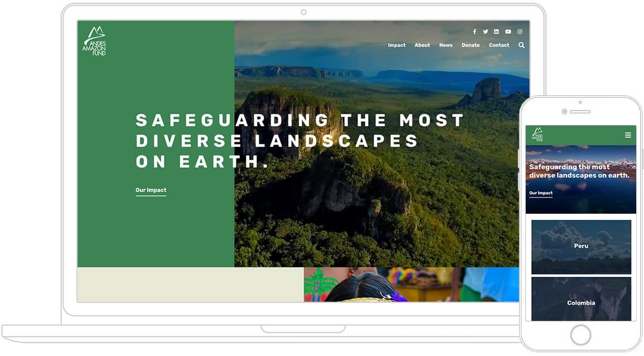Go to the News page
The height and width of the screenshot is (356, 644).
click(446, 45)
